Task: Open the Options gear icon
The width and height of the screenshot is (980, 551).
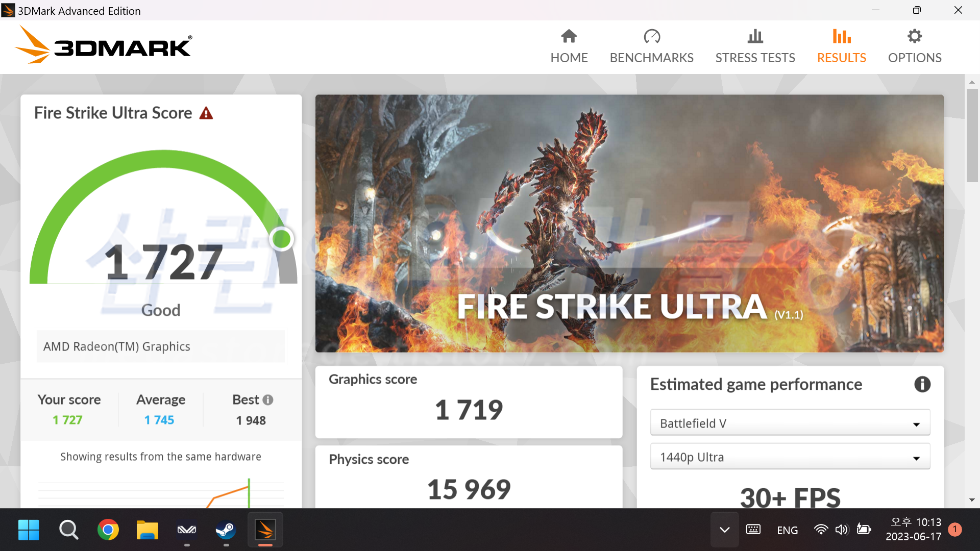Action: [x=914, y=37]
